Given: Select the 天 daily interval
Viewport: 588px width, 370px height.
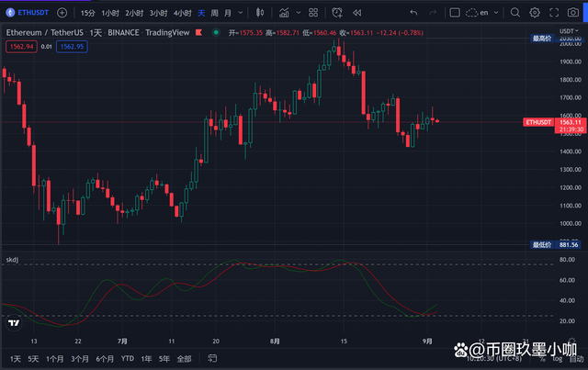Looking at the screenshot, I should coord(201,13).
